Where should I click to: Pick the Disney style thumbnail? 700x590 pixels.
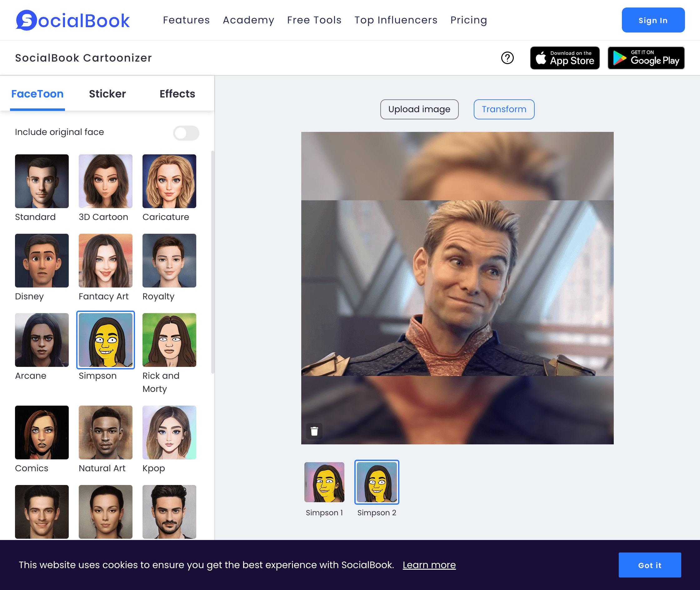pyautogui.click(x=42, y=261)
